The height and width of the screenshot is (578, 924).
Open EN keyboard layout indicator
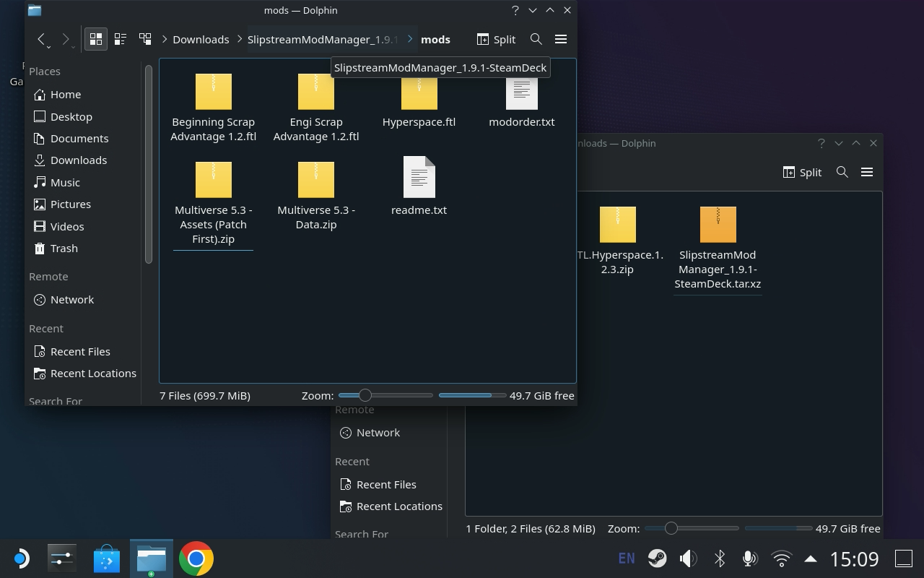pos(627,558)
